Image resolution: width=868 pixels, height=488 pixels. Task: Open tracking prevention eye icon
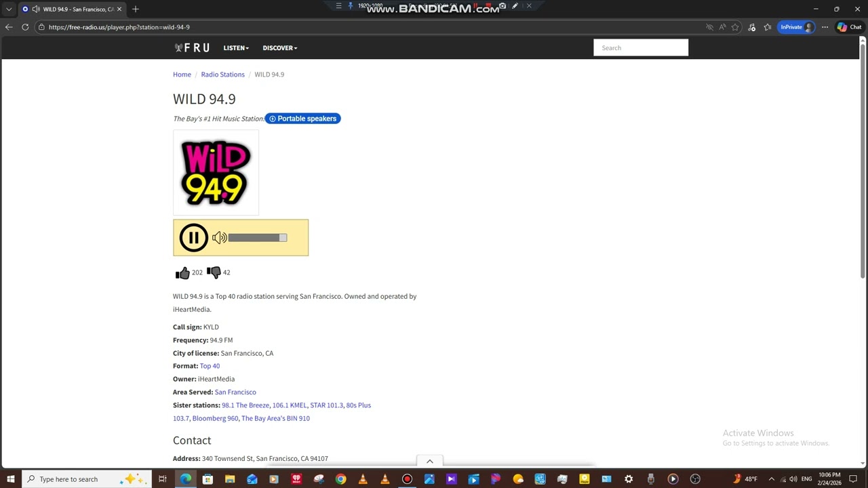[x=709, y=27]
